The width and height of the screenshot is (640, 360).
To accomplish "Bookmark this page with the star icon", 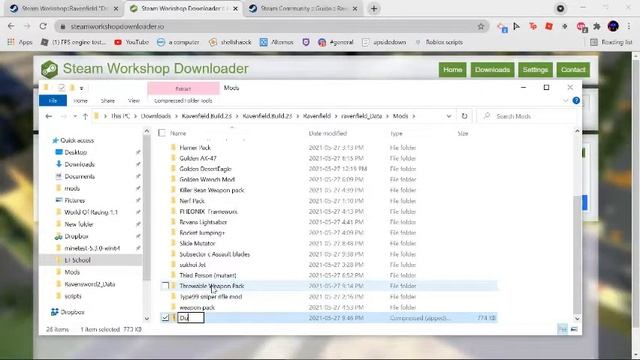I will click(x=481, y=27).
